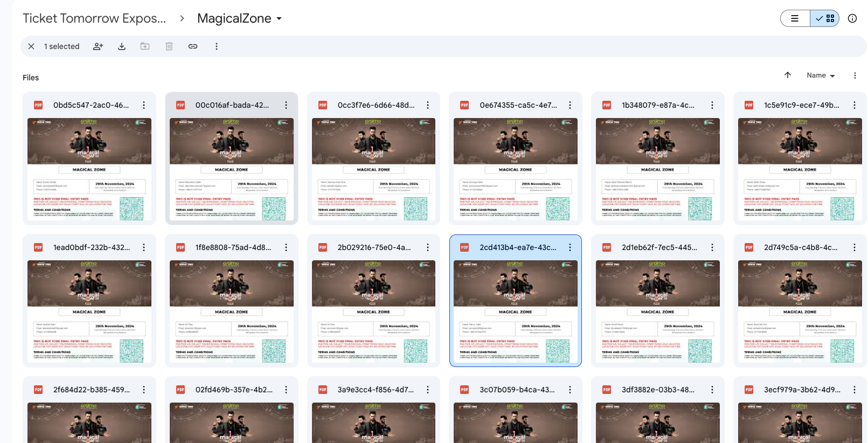Select the 2d1eb62f-7ec5-445... ticket thumbnail

coord(658,312)
